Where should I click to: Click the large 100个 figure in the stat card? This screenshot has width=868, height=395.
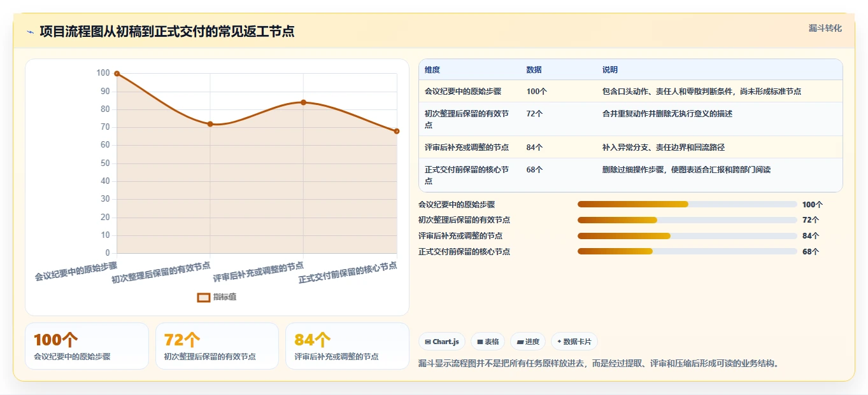[x=56, y=340]
